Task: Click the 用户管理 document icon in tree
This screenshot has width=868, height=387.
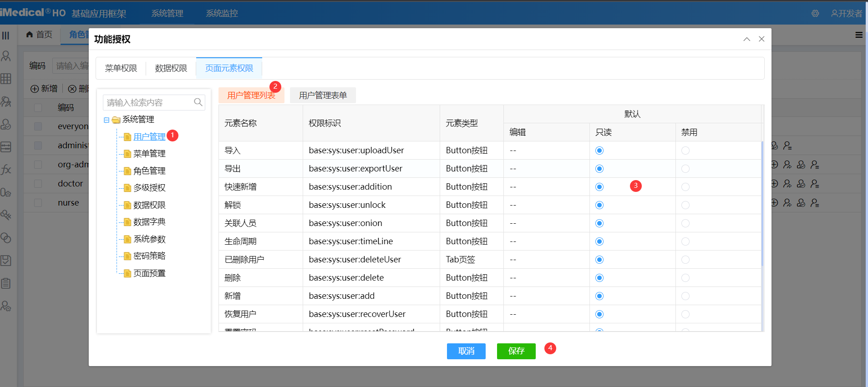Action: 127,136
